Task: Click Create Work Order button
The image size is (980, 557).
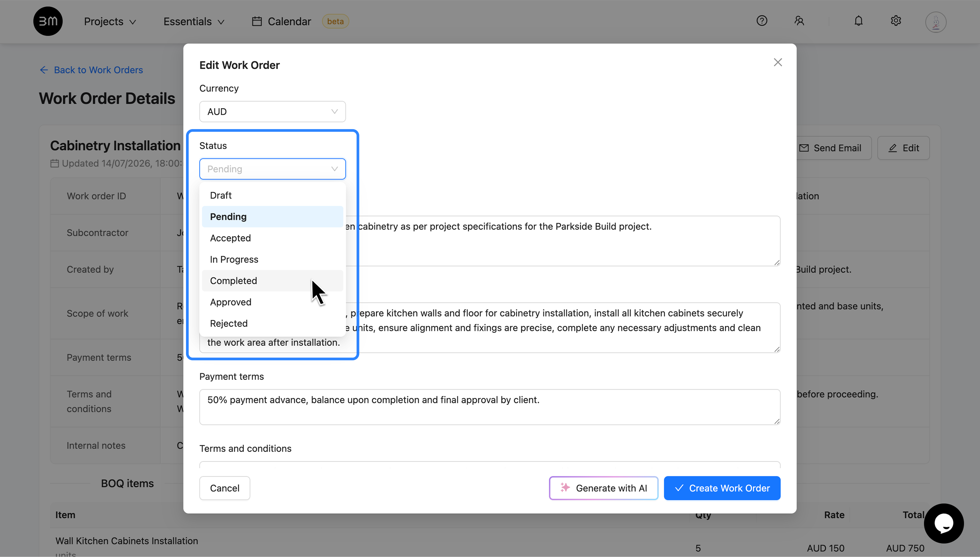Action: (722, 488)
